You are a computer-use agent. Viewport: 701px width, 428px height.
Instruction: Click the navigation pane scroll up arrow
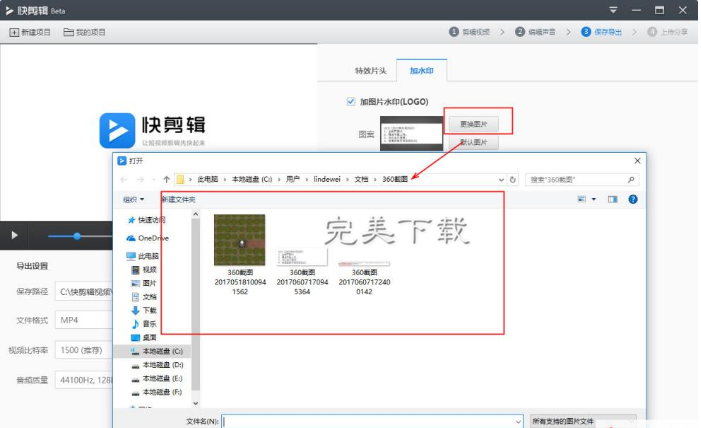click(x=195, y=215)
